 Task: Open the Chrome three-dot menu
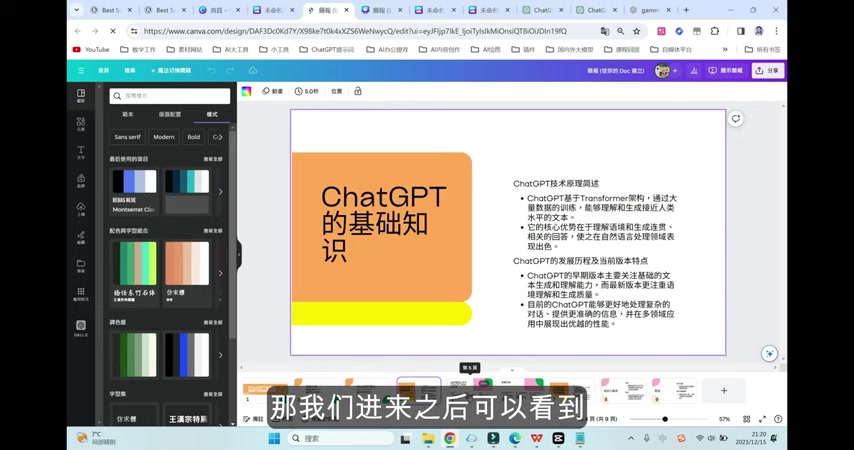tap(776, 31)
